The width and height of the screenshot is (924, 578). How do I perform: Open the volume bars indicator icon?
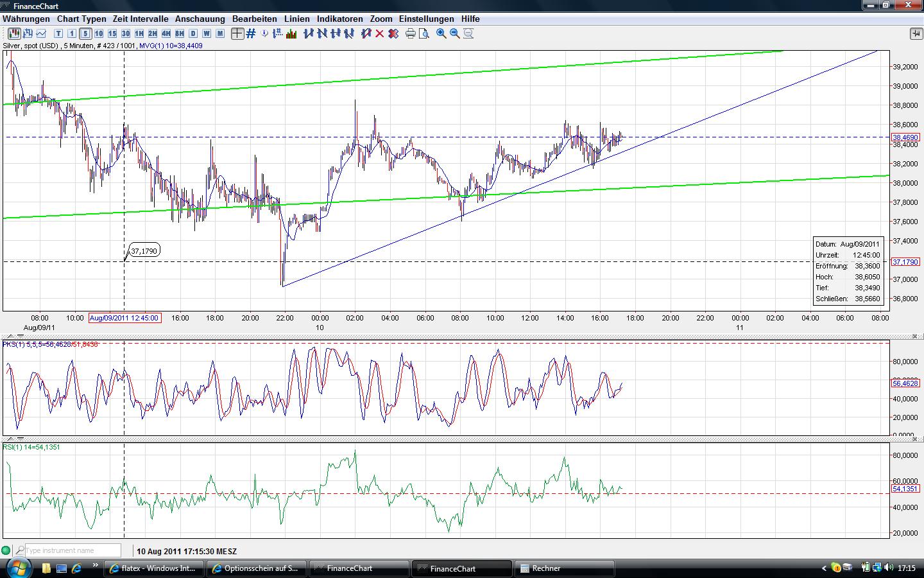click(x=291, y=33)
